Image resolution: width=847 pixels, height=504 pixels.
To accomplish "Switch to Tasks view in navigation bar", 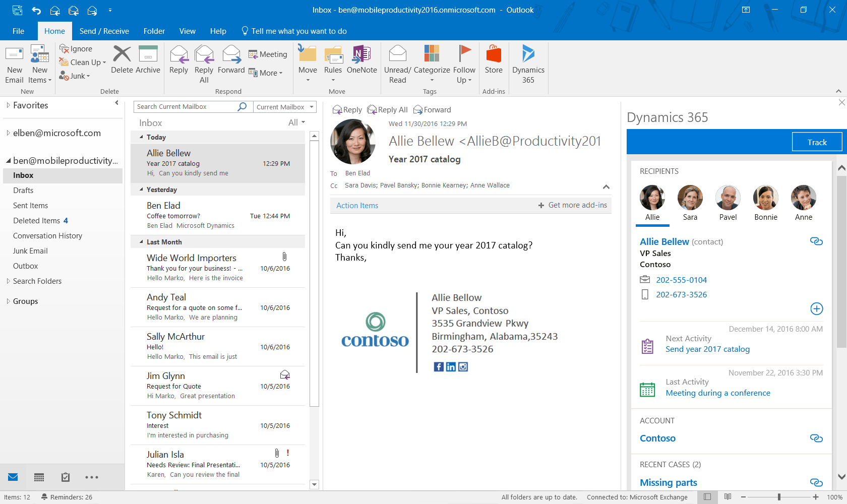I will coord(66,477).
